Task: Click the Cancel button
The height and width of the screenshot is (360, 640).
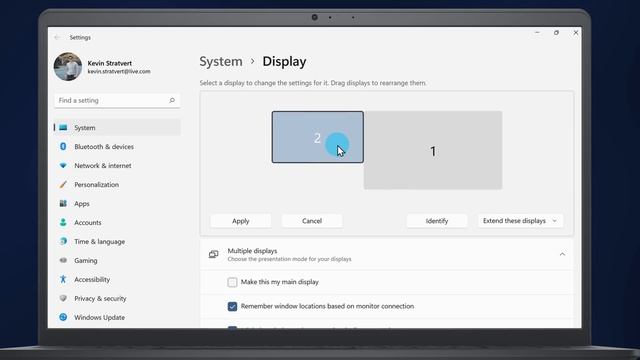Action: (312, 221)
